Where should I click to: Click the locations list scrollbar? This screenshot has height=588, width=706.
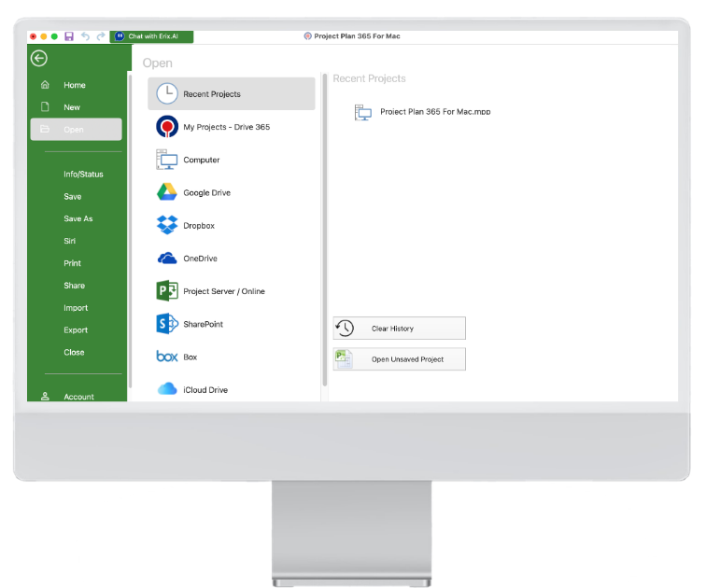[x=325, y=230]
